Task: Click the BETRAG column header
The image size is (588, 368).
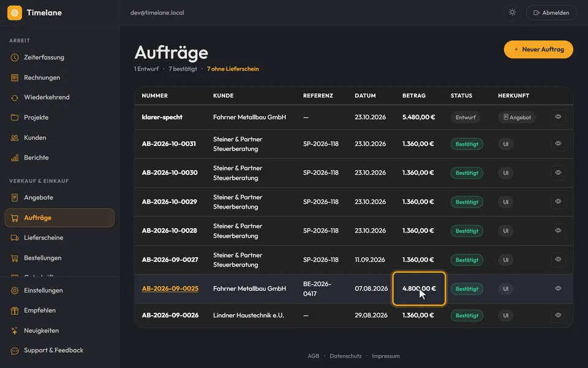Action: (x=414, y=96)
